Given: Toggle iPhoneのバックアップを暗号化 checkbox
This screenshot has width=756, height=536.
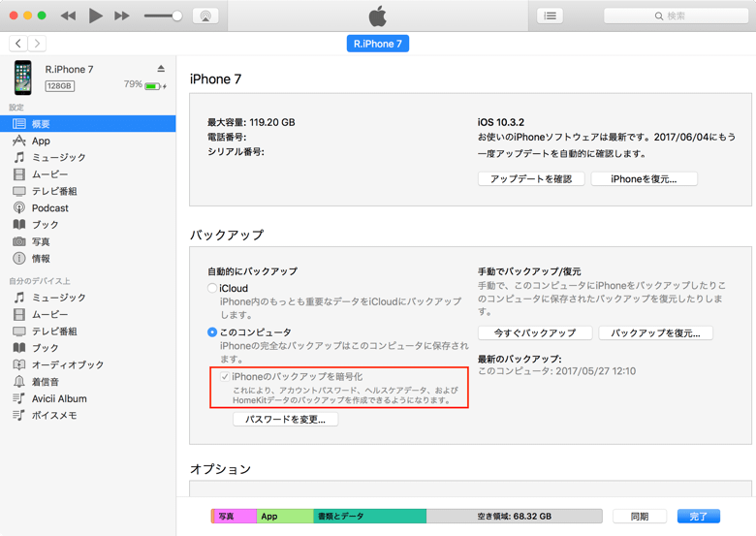Looking at the screenshot, I should click(225, 376).
